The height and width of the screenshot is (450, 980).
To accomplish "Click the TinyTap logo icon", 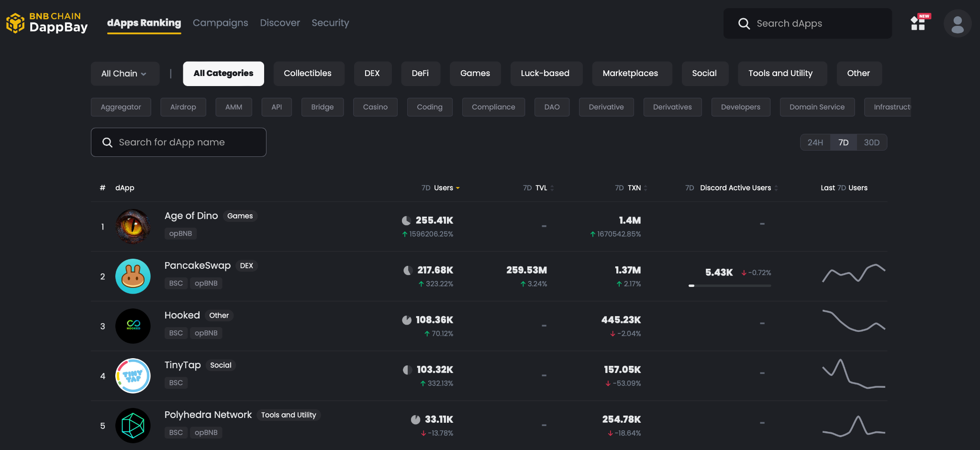I will coord(133,376).
